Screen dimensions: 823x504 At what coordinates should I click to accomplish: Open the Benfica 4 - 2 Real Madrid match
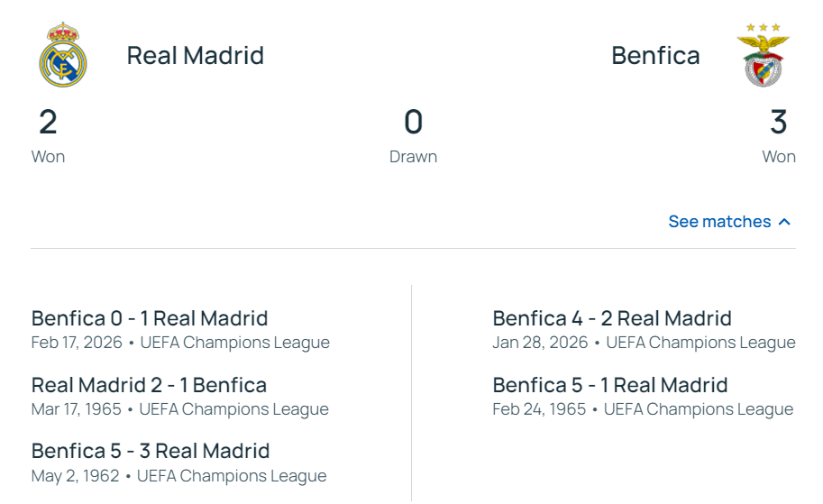(x=612, y=318)
